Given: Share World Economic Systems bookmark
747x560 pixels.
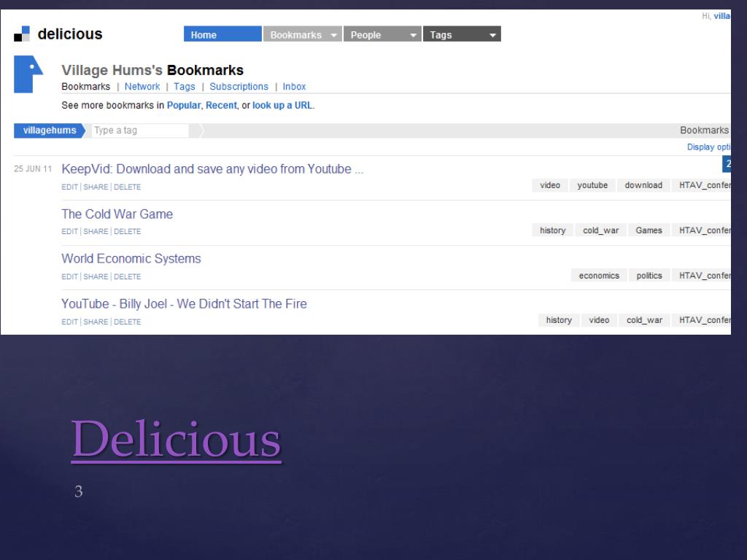Looking at the screenshot, I should tap(96, 276).
